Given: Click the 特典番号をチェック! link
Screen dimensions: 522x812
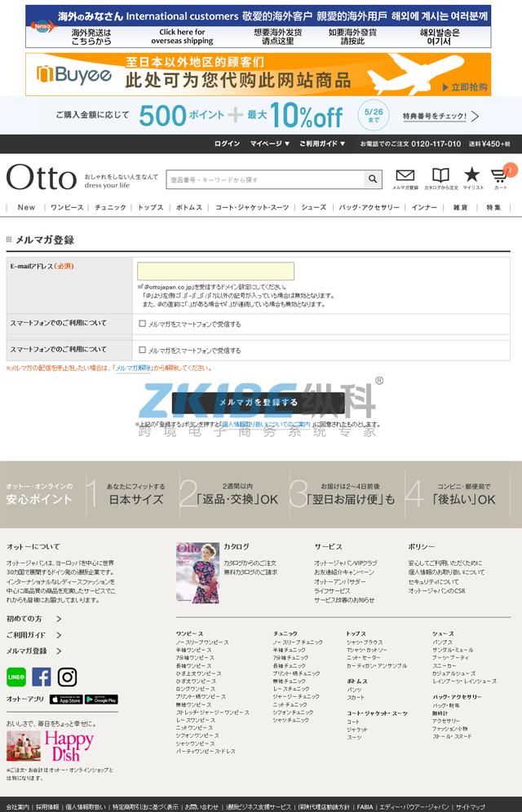Looking at the screenshot, I should click(x=435, y=116).
